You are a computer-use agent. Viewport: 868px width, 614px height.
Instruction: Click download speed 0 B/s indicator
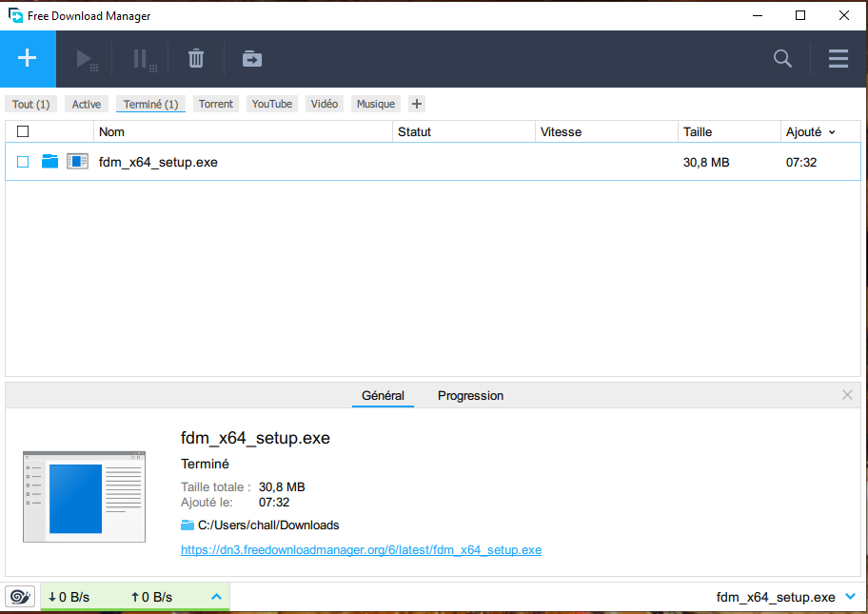[x=69, y=597]
